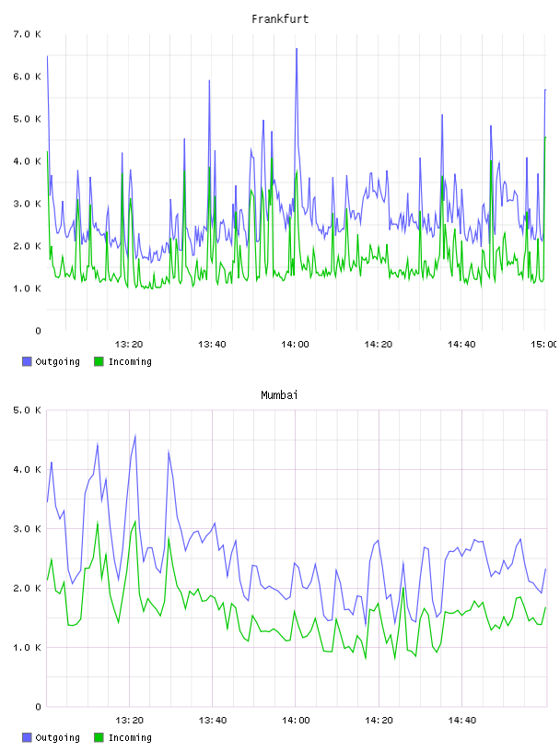560x752 pixels.
Task: Click 14:00 time label on Frankfurt chart
Action: tap(296, 345)
